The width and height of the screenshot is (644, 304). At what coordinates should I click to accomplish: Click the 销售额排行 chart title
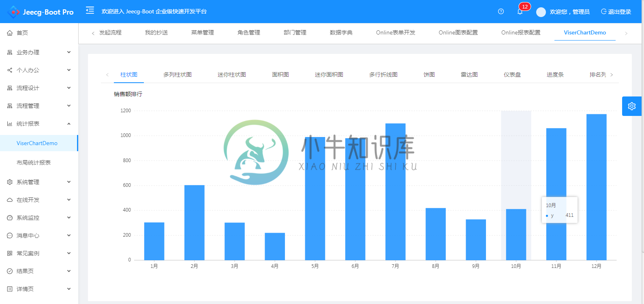coord(128,94)
